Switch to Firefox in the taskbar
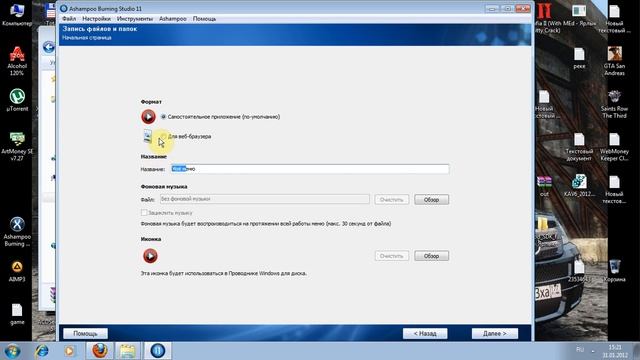 (100, 351)
